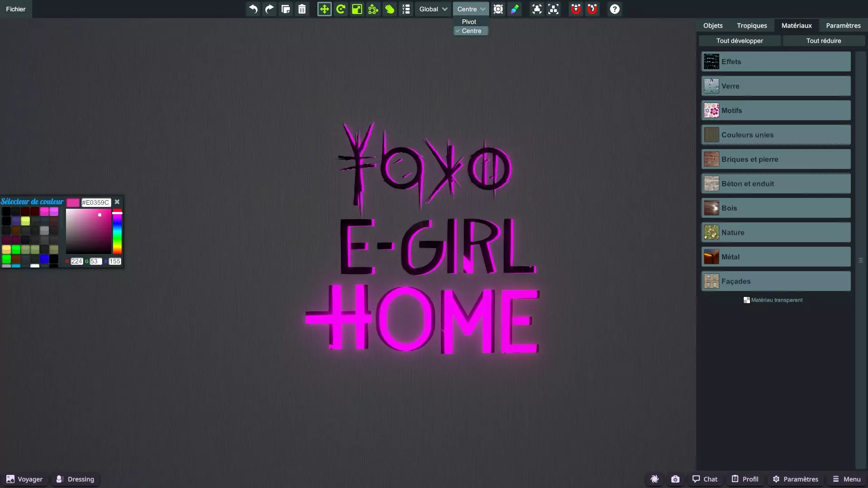Click the hex color input field

click(96, 202)
